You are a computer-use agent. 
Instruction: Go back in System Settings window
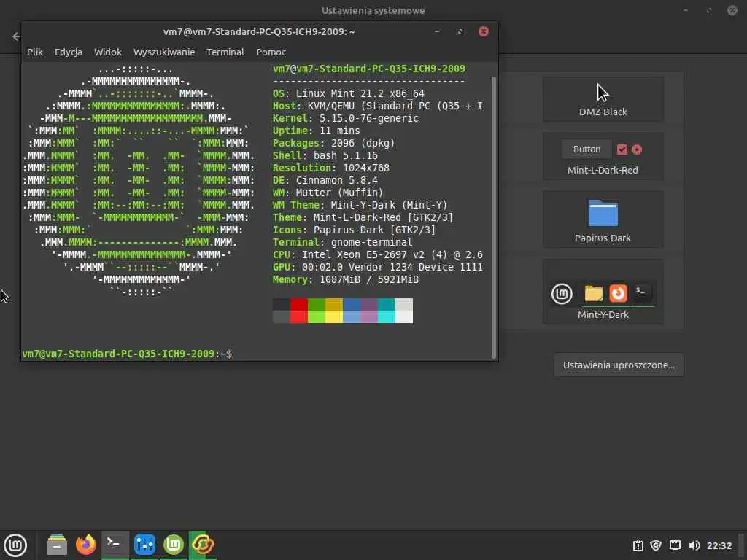coord(16,36)
